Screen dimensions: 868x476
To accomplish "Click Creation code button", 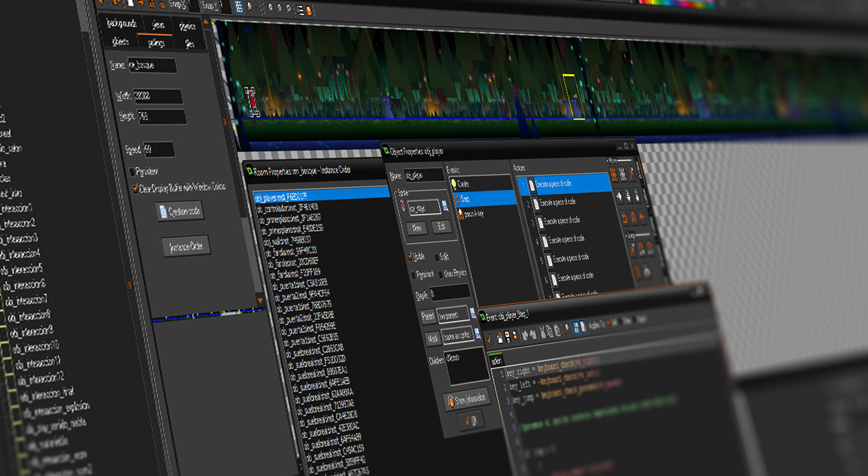I will pos(180,211).
